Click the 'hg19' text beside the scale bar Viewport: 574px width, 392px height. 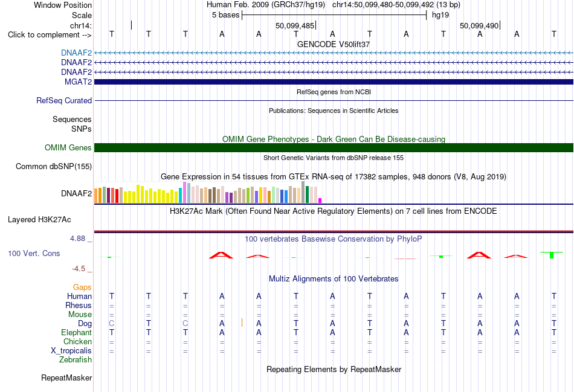point(440,15)
